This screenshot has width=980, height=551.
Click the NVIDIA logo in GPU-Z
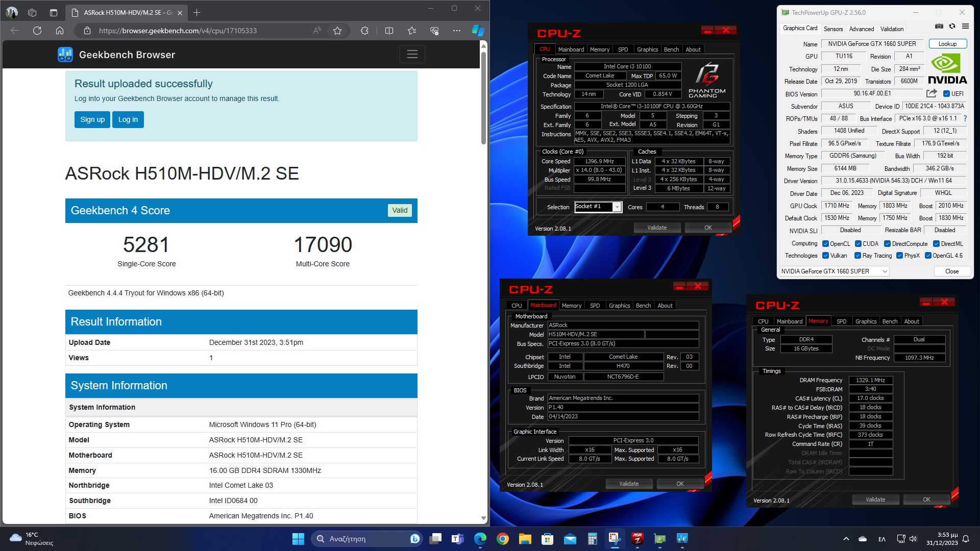(947, 69)
